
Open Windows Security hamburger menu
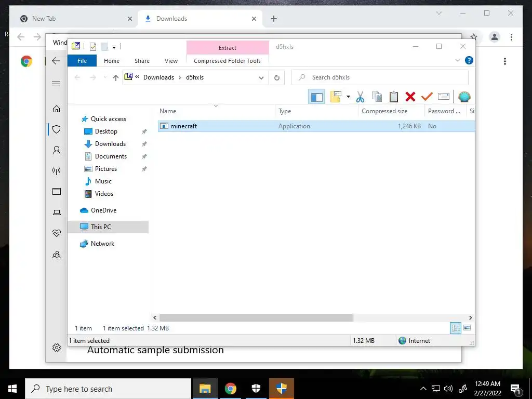[x=56, y=84]
